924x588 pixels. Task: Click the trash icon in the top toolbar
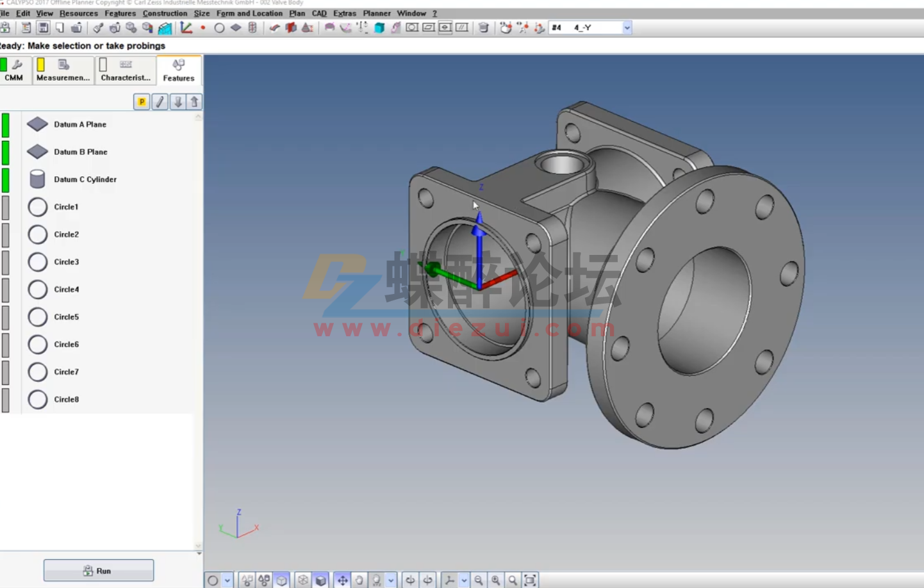(484, 28)
